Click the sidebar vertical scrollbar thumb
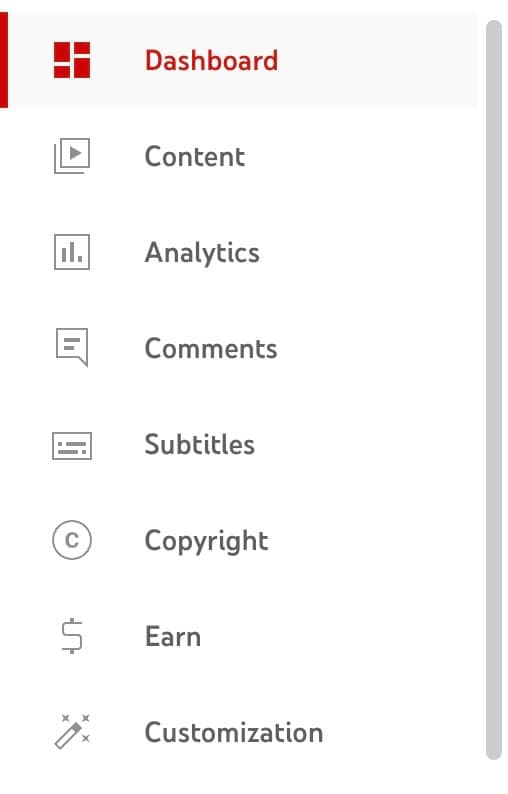Screen dimensions: 508x794 [494, 390]
